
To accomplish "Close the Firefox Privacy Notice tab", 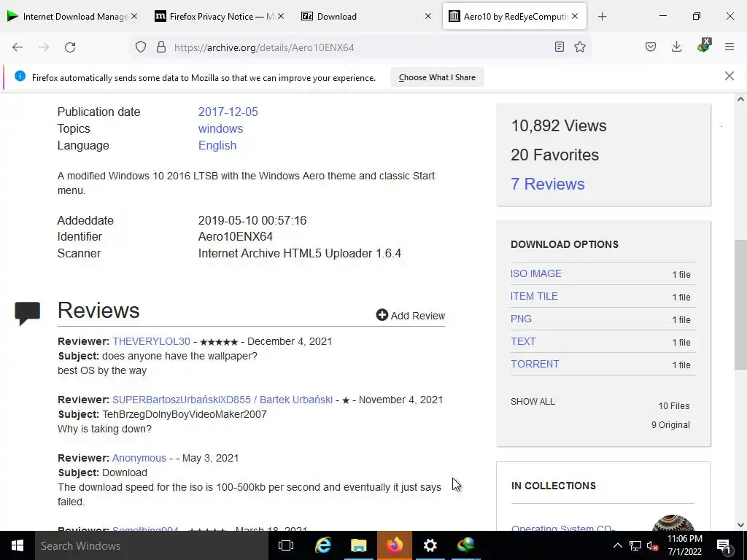I will coord(281,17).
